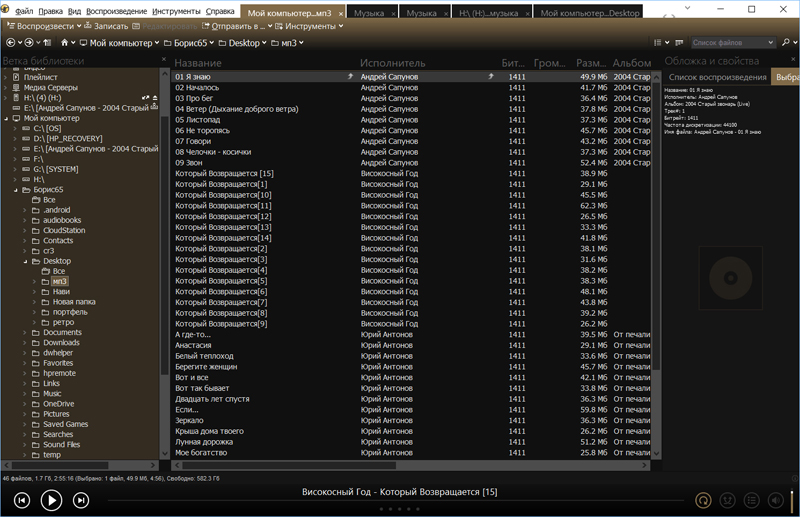Expand the Борис65 breadcrumb dropdown
This screenshot has width=800, height=517.
(x=211, y=43)
